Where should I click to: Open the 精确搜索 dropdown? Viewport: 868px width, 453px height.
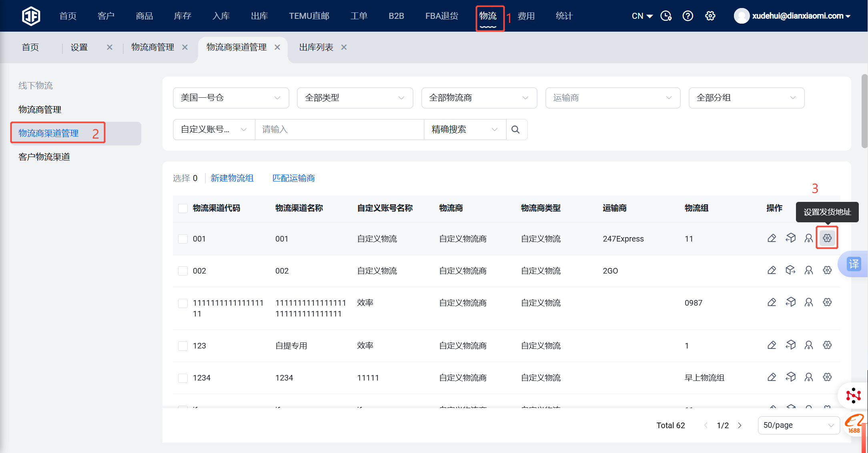[x=465, y=129]
